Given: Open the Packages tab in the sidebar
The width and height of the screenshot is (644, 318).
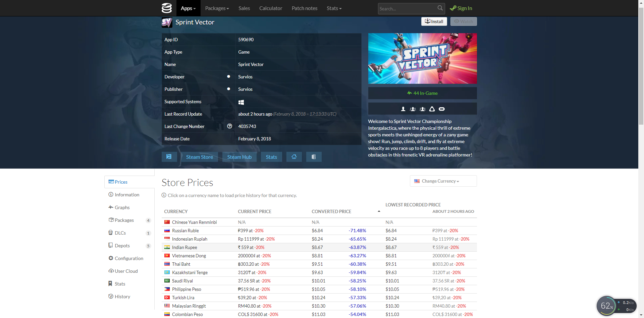Looking at the screenshot, I should point(129,220).
